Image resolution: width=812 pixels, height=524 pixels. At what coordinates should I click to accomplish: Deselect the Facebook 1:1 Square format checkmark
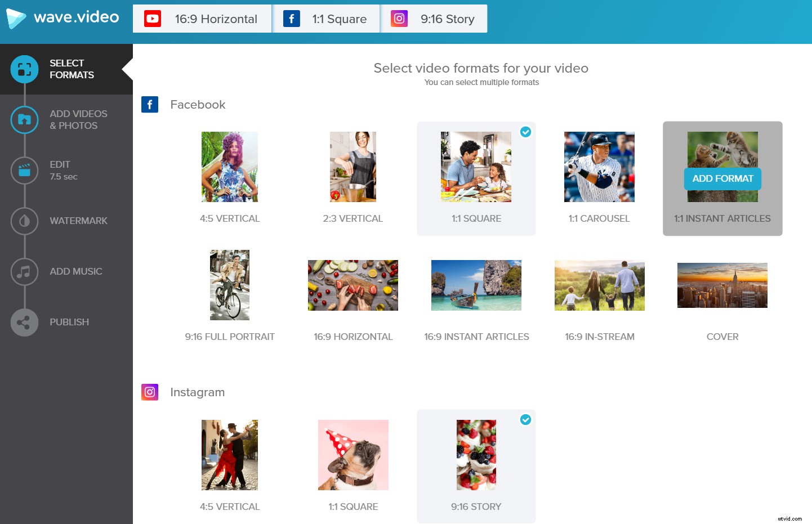[525, 132]
